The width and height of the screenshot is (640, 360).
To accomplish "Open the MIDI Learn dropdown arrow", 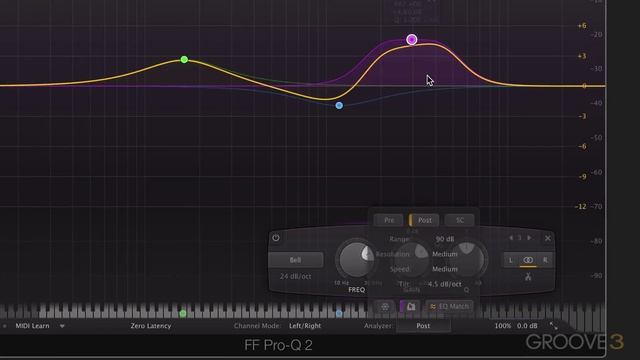I will point(62,326).
